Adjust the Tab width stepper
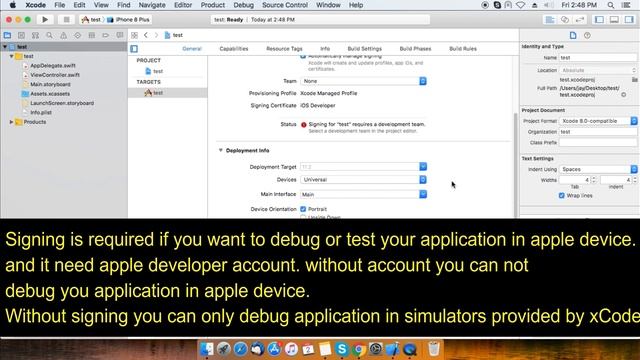The height and width of the screenshot is (360, 640). coord(593,180)
